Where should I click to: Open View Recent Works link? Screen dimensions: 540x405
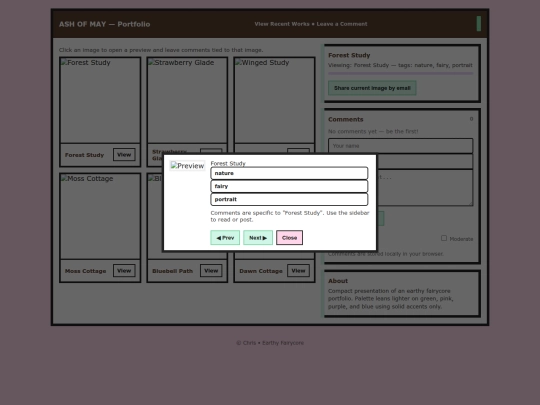point(282,24)
